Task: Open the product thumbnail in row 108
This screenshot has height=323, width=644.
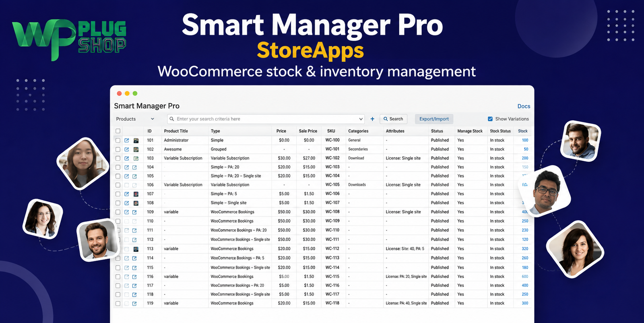Action: coord(136,203)
